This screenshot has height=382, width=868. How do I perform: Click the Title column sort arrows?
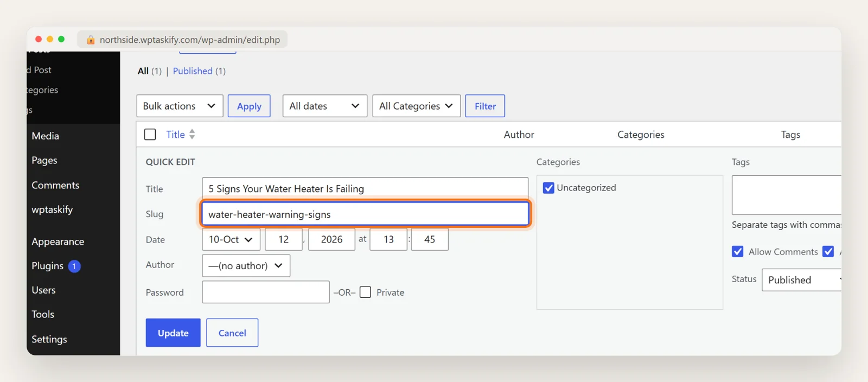coord(192,135)
